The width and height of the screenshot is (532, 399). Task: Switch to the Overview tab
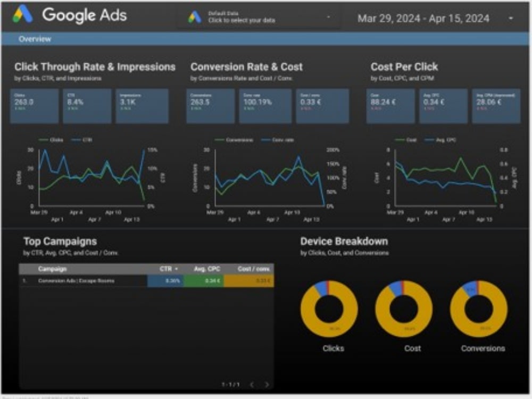click(x=35, y=39)
